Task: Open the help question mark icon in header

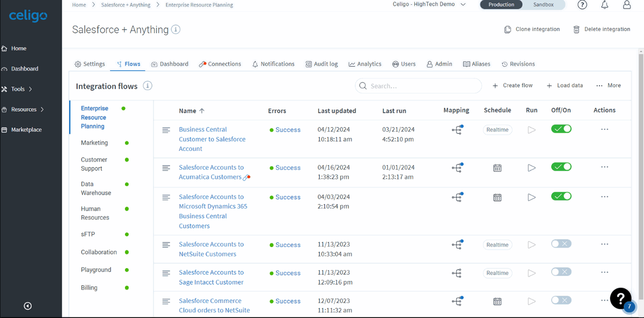Action: tap(582, 5)
